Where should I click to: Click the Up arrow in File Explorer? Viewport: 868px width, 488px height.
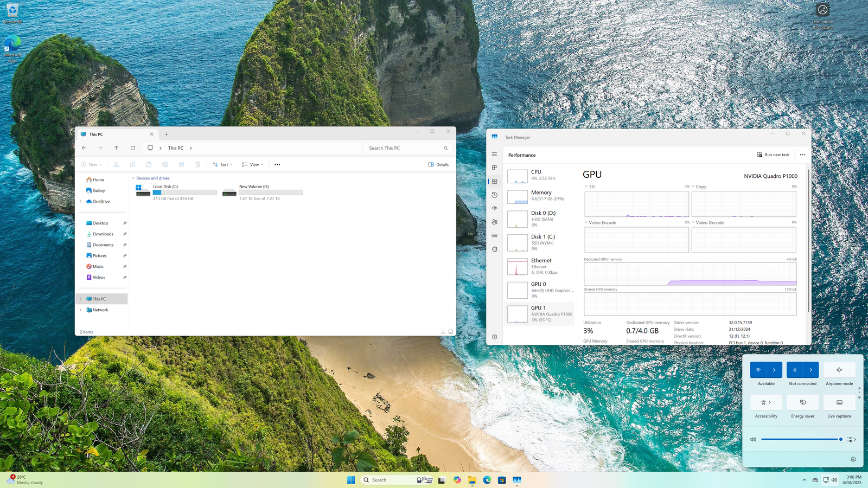click(117, 148)
